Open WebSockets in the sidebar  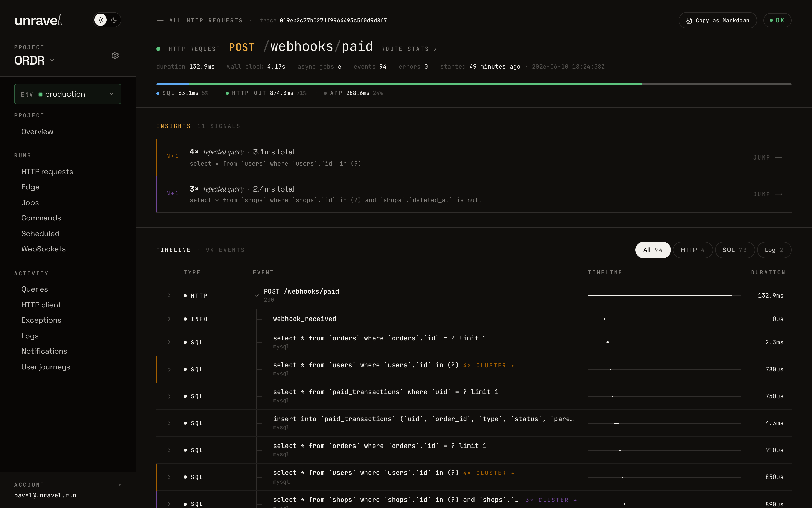pyautogui.click(x=43, y=249)
